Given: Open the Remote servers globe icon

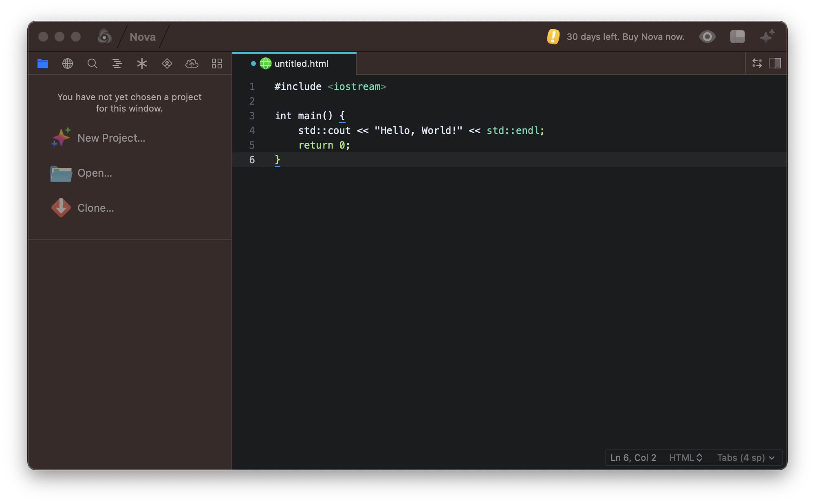Looking at the screenshot, I should coord(68,64).
